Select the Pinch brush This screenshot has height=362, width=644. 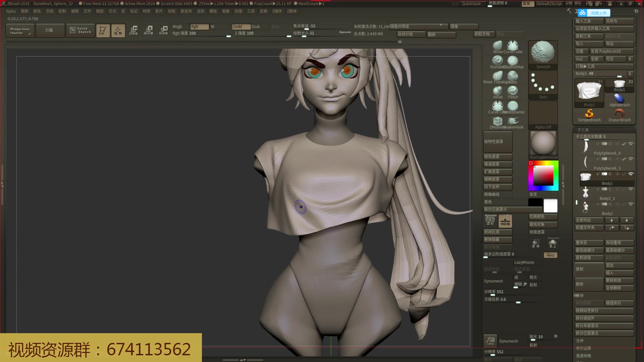(513, 91)
